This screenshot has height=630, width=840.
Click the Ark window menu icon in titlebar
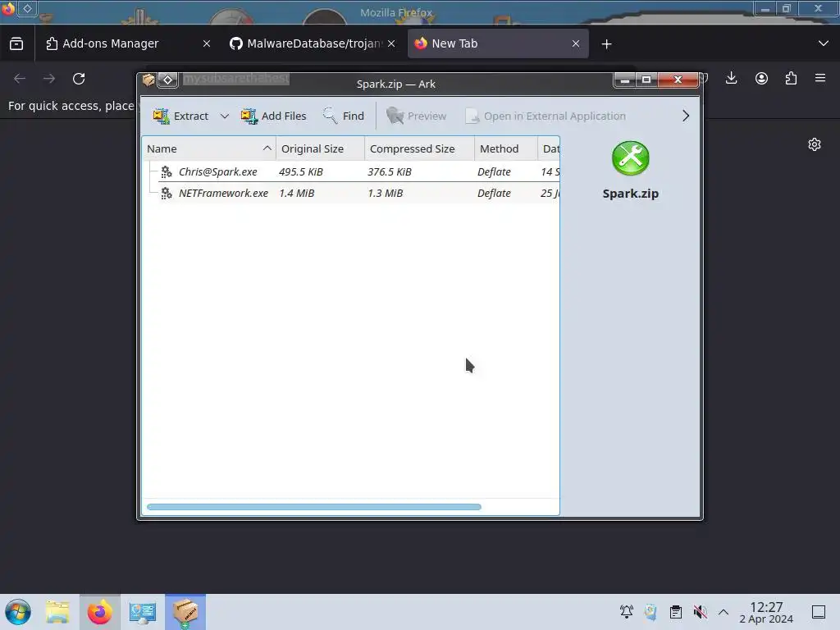[x=148, y=80]
